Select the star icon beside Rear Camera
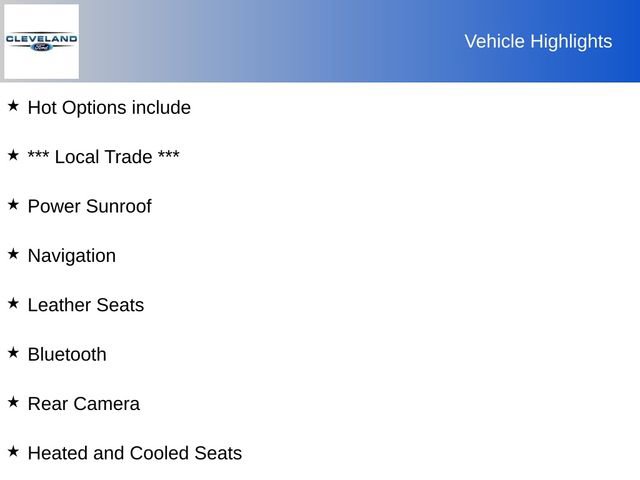 click(13, 401)
